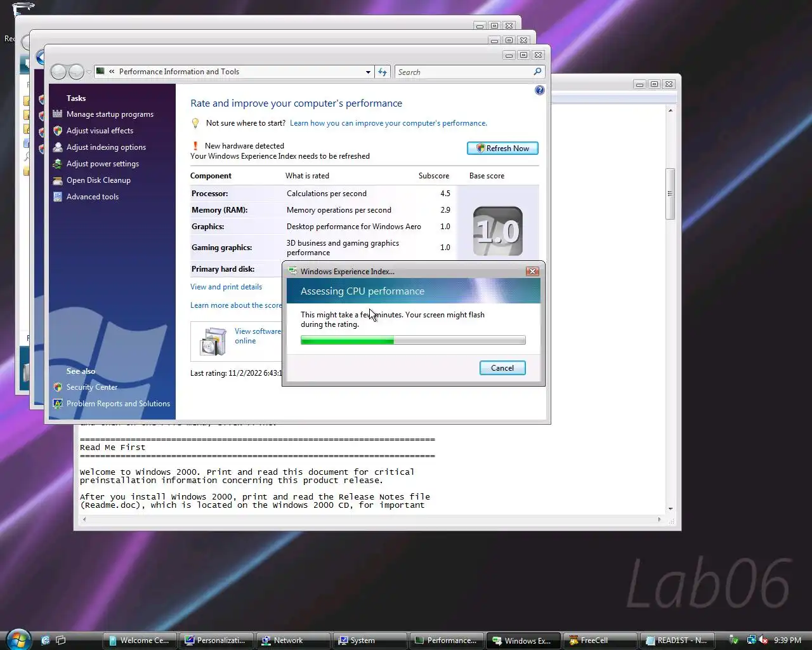Switch to READ1ST Notepad taskbar button
This screenshot has width=812, height=650.
click(677, 640)
